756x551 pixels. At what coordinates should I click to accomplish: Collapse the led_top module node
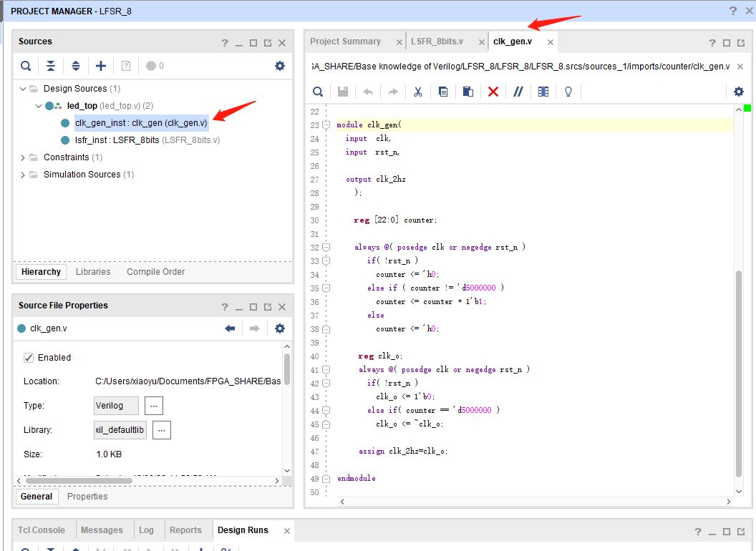click(39, 106)
